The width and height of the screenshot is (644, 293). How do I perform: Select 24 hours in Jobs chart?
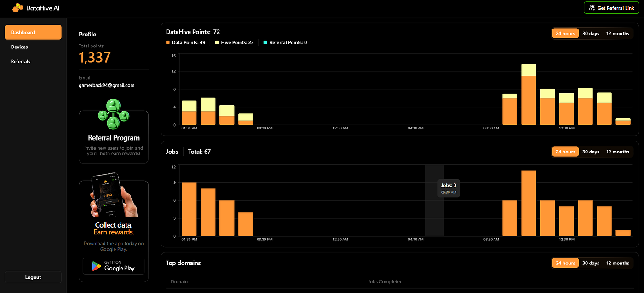[565, 152]
